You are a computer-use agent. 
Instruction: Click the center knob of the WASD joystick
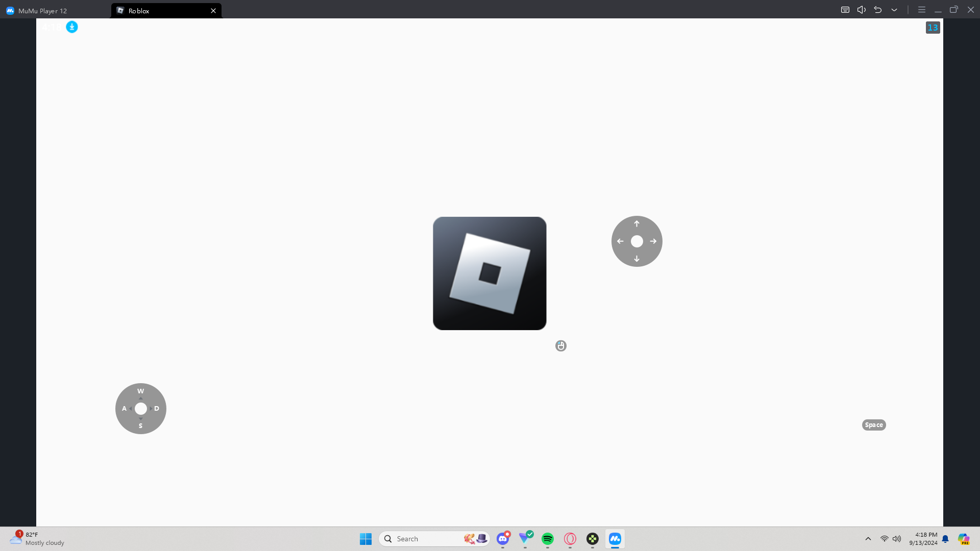click(x=141, y=409)
